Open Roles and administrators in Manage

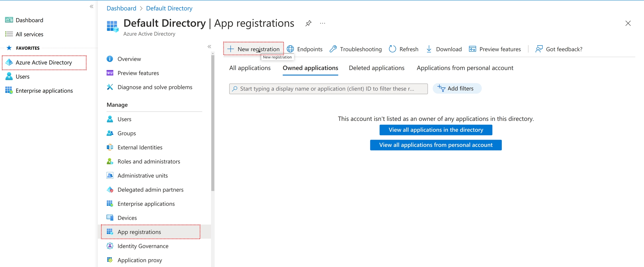point(149,161)
